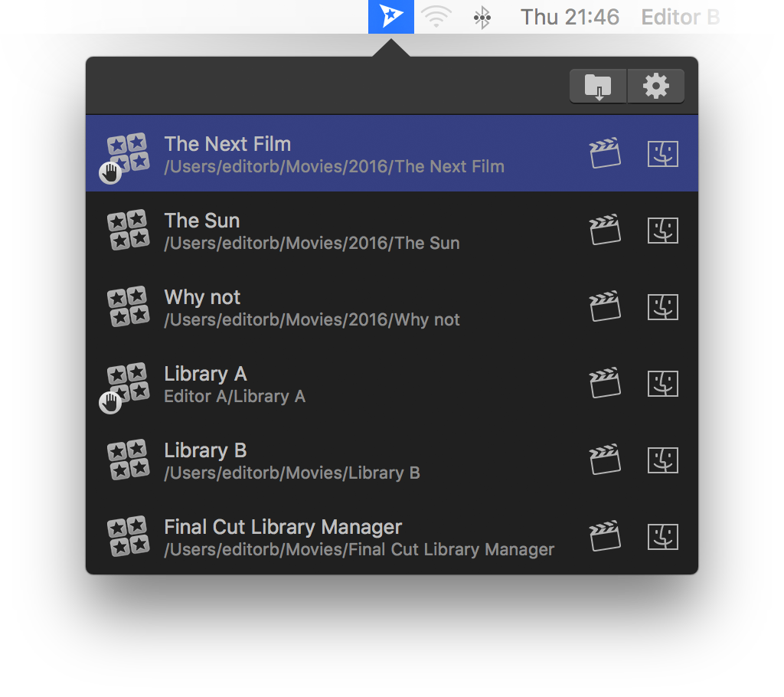Click path /Users/editorb/Movies/Final Cut Library Manager

(359, 549)
